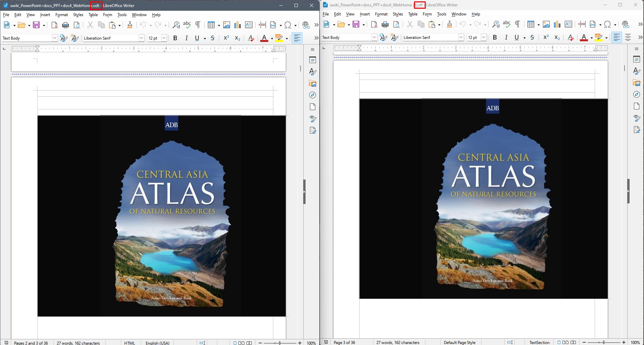644x345 pixels.
Task: Insert hyperlink icon in left window
Action: coord(306,25)
